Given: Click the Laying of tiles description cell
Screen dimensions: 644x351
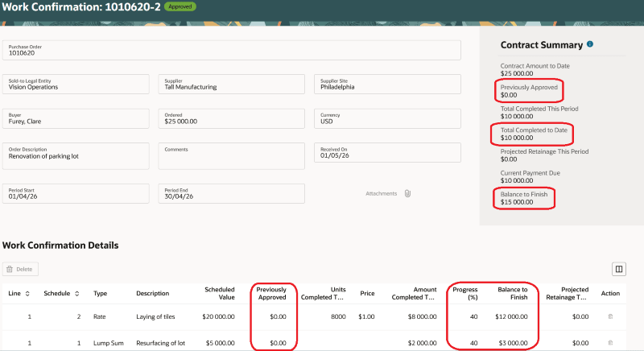Looking at the screenshot, I should (x=155, y=316).
